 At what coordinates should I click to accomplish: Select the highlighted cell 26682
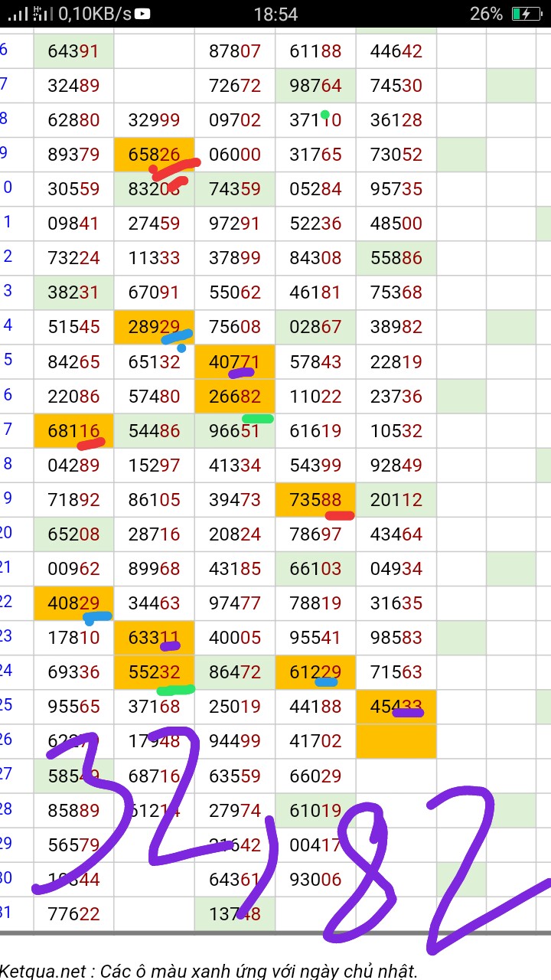coord(234,396)
